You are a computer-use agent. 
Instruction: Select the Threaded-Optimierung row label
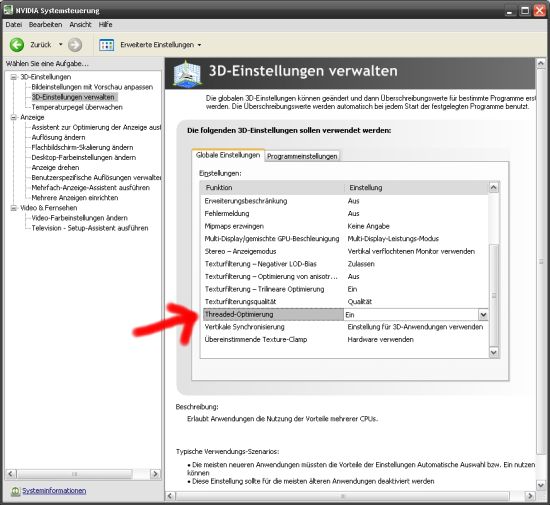(x=239, y=315)
